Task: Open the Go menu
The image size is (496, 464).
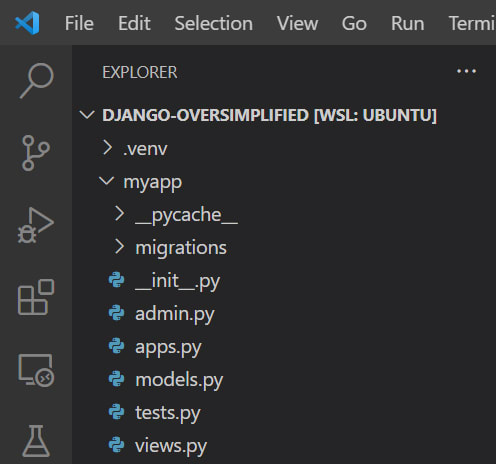Action: [354, 23]
